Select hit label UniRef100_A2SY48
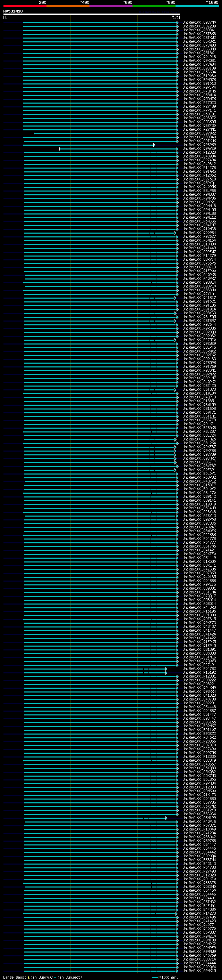This screenshot has height=980, width=222. [x=199, y=512]
